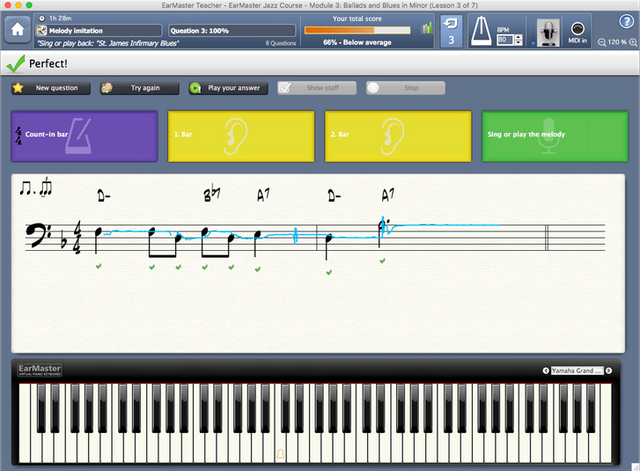Click the Question 3: 100% field
The height and width of the screenshot is (471, 640).
click(x=232, y=31)
